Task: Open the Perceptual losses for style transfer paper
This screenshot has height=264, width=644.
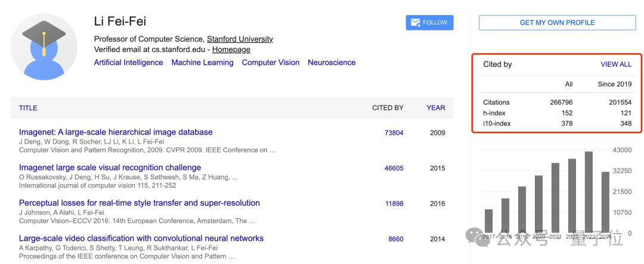Action: tap(139, 203)
